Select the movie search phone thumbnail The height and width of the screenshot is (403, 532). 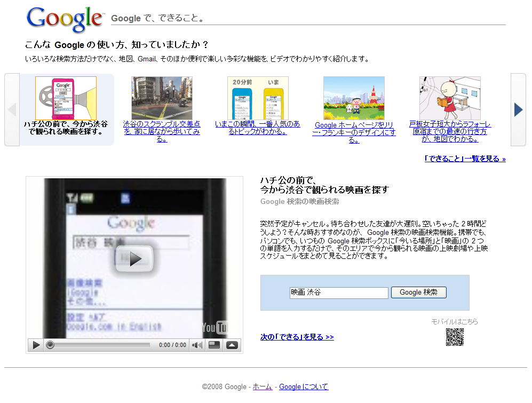tap(66, 98)
